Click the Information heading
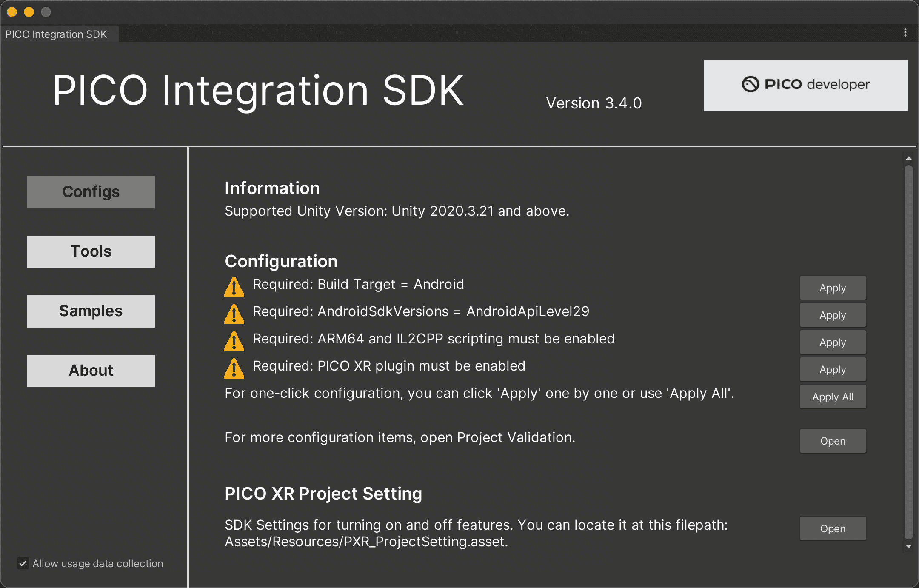Viewport: 919px width, 588px height. click(272, 188)
